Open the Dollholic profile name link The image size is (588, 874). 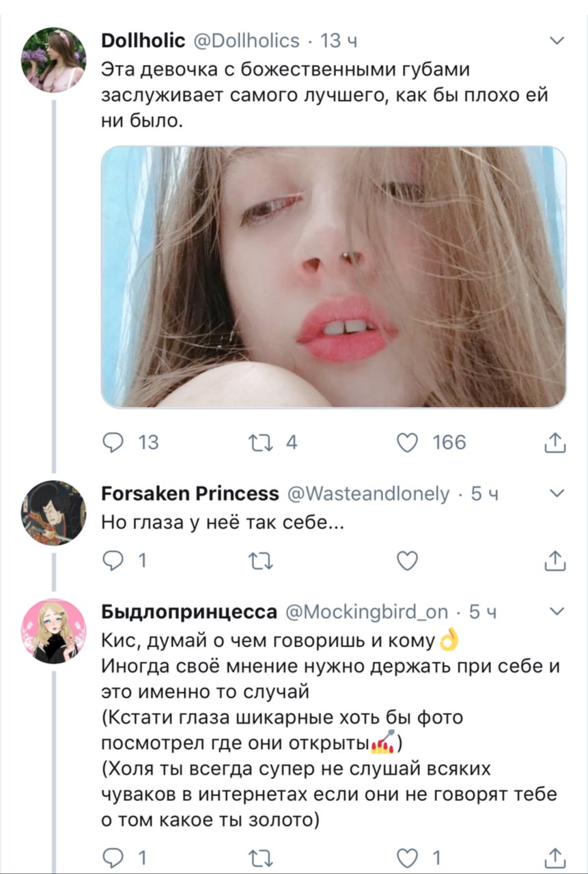(143, 41)
